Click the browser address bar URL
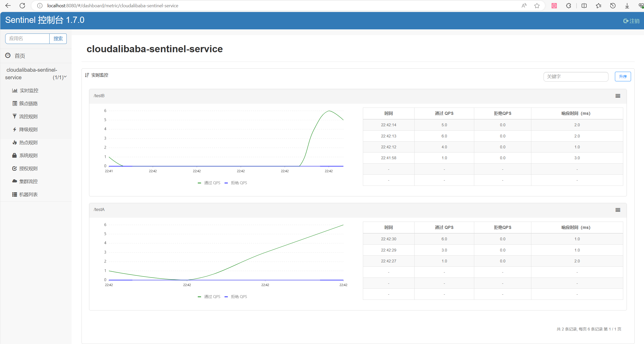The width and height of the screenshot is (644, 344). [x=113, y=6]
